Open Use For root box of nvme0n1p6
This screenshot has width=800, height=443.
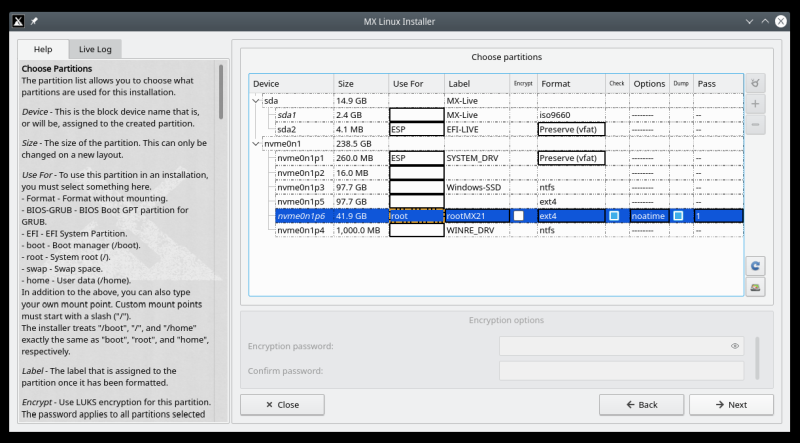tap(417, 216)
